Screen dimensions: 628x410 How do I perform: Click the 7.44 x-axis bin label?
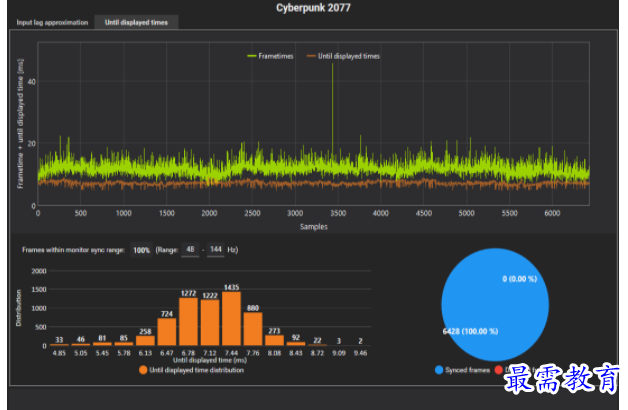[231, 353]
